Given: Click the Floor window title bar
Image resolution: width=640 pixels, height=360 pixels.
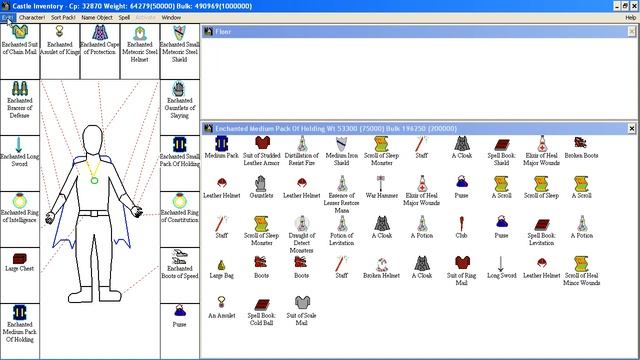Looking at the screenshot, I should click(x=420, y=32).
